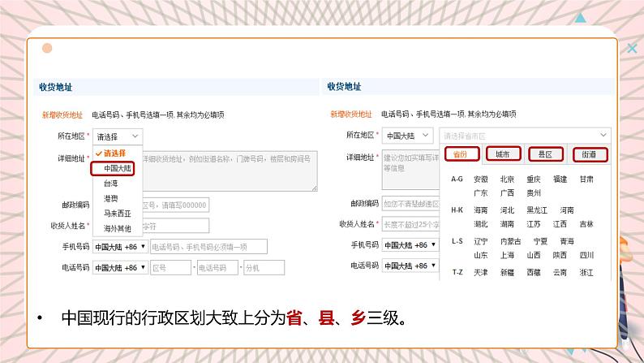Switch to the 县区 tab
This screenshot has height=363, width=644.
pyautogui.click(x=545, y=154)
